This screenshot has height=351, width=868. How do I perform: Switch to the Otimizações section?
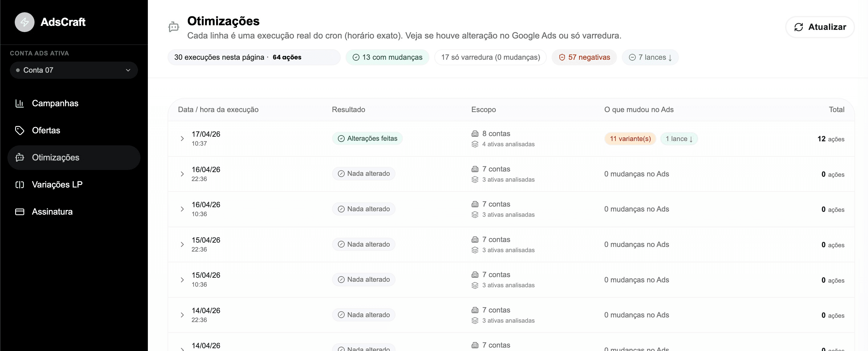(x=55, y=157)
